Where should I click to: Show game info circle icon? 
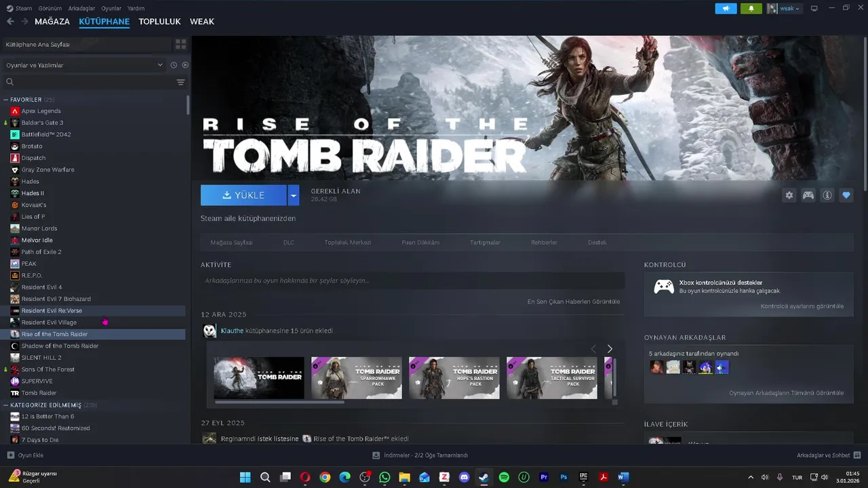click(x=827, y=195)
